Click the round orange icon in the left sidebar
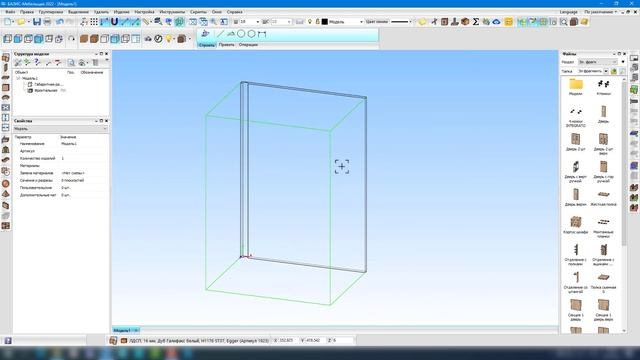Screen dimensions: 640x360 [x=6, y=184]
